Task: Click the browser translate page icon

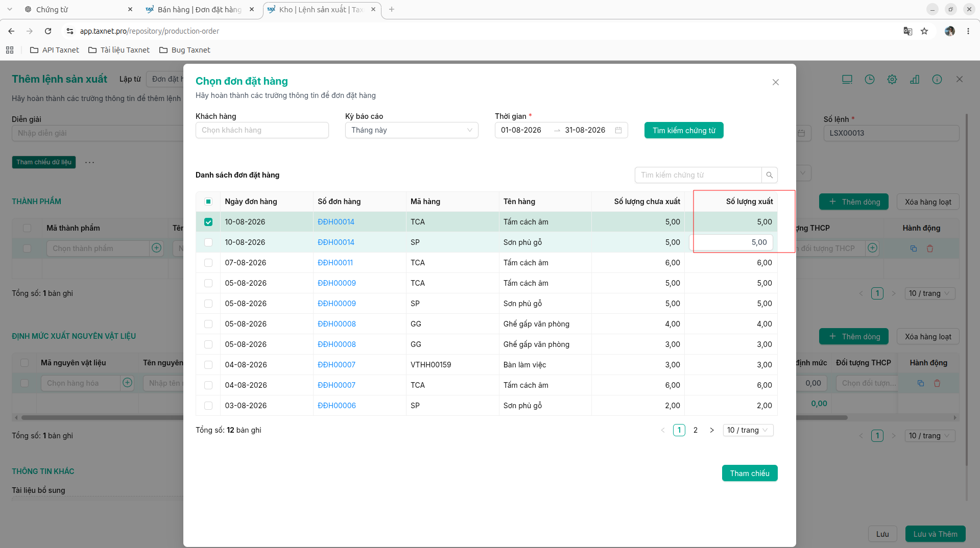Action: 907,31
